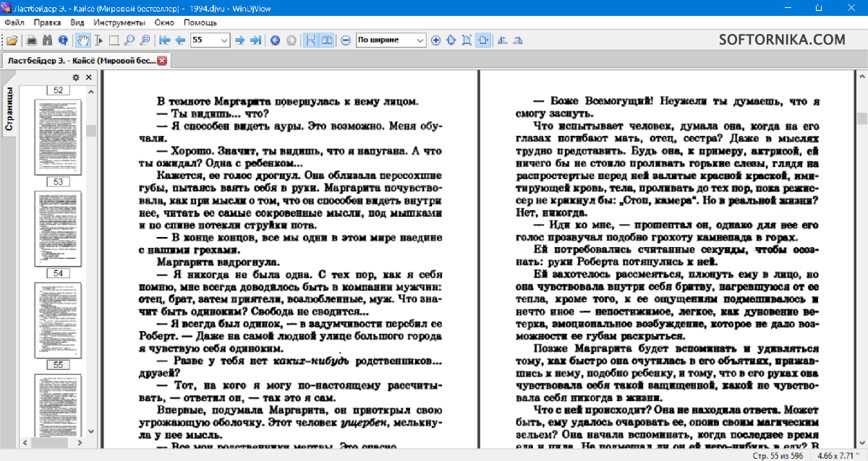Click the zoom out minus icon
Image resolution: width=868 pixels, height=461 pixels.
[346, 40]
